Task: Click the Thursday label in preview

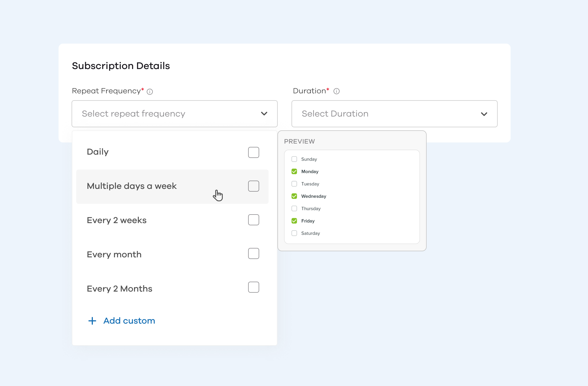Action: coord(311,209)
